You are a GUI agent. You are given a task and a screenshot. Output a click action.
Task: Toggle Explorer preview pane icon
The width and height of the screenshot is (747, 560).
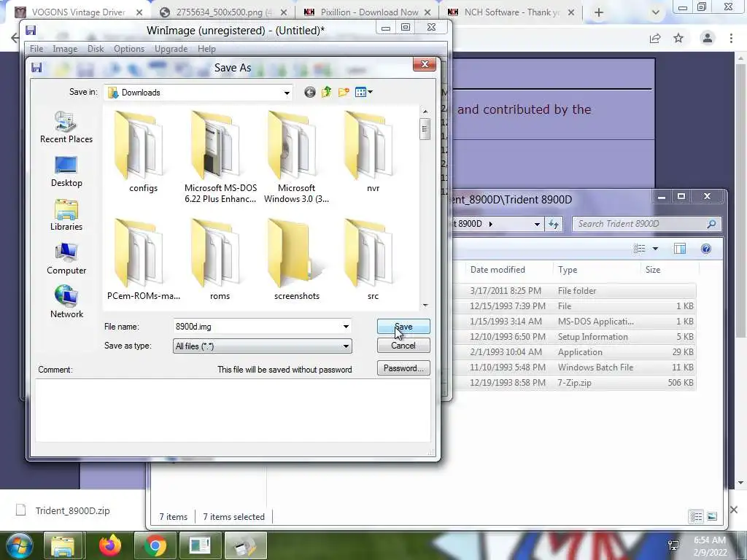(x=680, y=249)
